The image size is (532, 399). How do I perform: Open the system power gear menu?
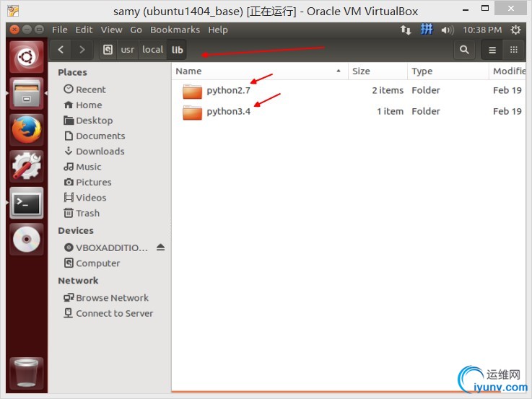click(x=515, y=30)
